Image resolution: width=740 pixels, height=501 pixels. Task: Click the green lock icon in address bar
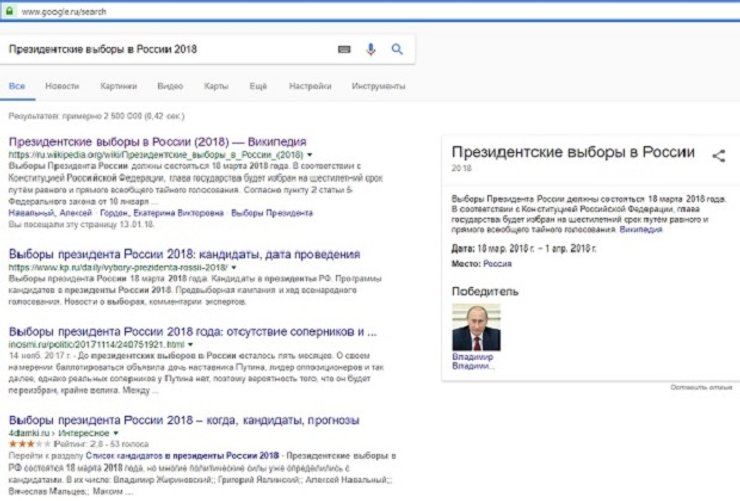[x=10, y=10]
